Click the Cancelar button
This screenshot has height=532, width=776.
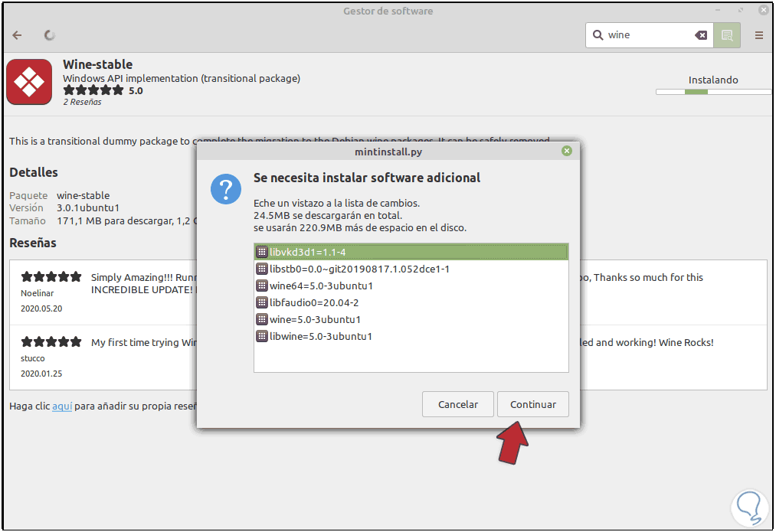pyautogui.click(x=458, y=404)
